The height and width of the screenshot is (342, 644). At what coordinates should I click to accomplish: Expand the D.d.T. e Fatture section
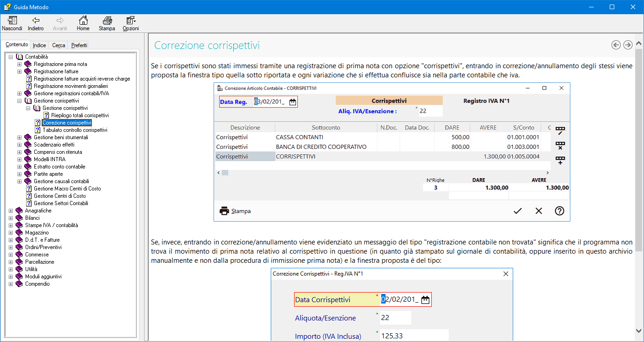(11, 240)
